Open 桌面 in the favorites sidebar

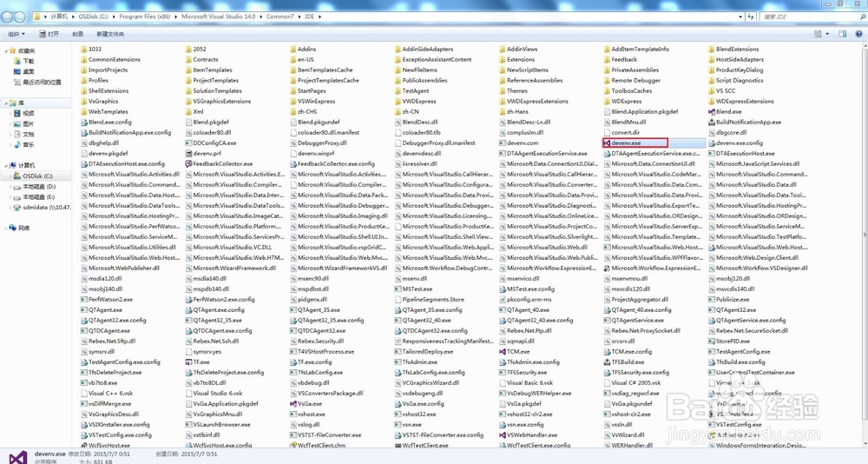click(23, 71)
